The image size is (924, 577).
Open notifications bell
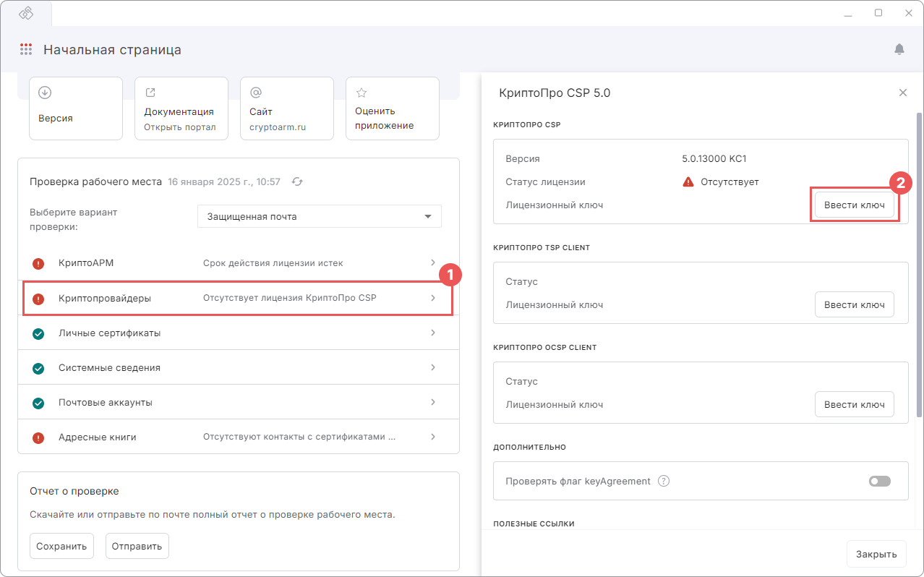[899, 49]
